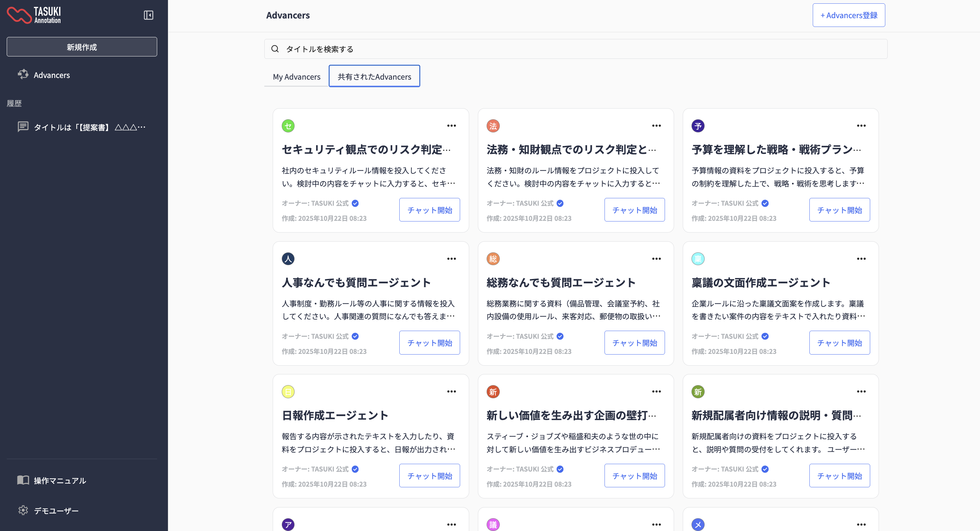980x531 pixels.
Task: Click the +Advancers登録 button
Action: point(848,15)
